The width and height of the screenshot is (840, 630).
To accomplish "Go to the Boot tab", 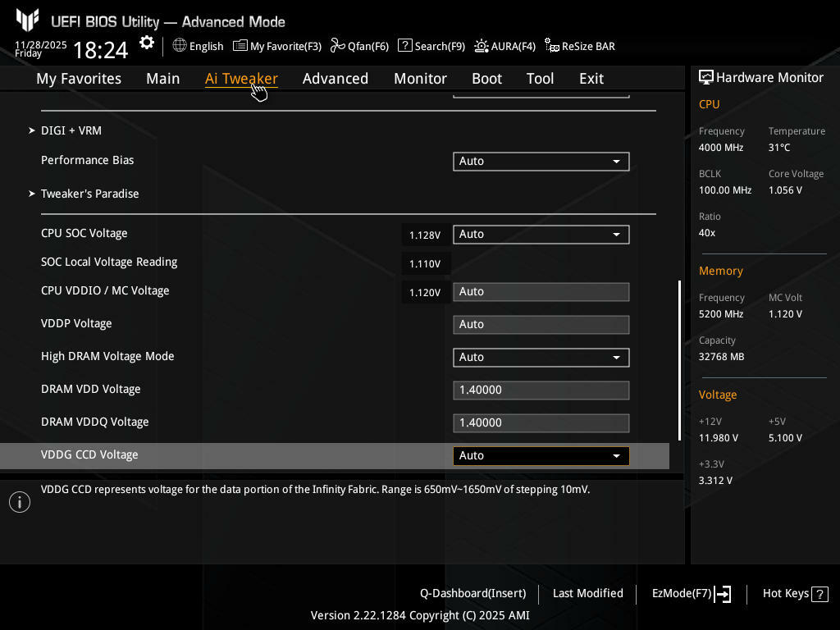I will point(486,79).
